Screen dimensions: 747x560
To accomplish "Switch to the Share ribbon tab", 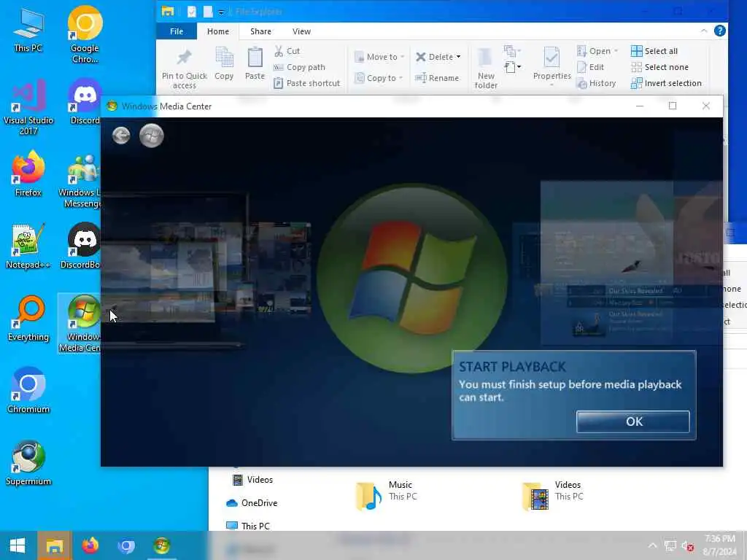I will pos(260,31).
